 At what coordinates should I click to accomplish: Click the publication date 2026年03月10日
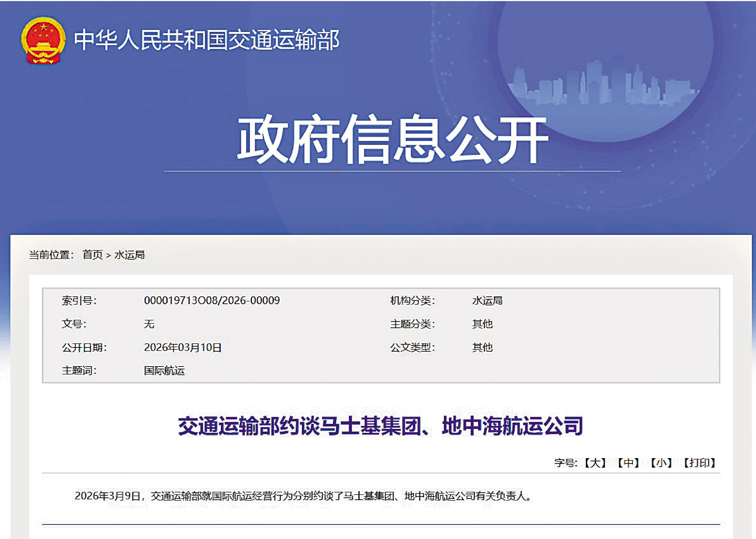pos(183,347)
